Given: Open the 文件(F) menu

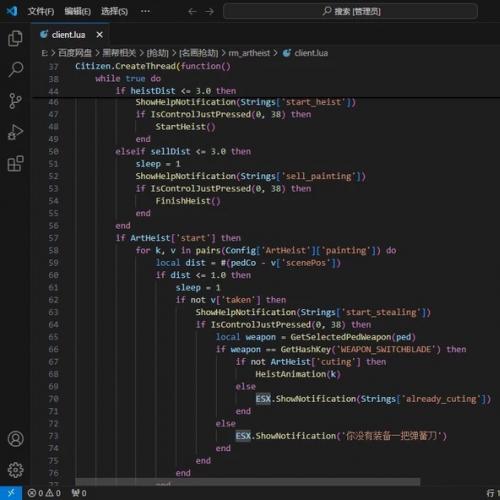Looking at the screenshot, I should (x=41, y=12).
